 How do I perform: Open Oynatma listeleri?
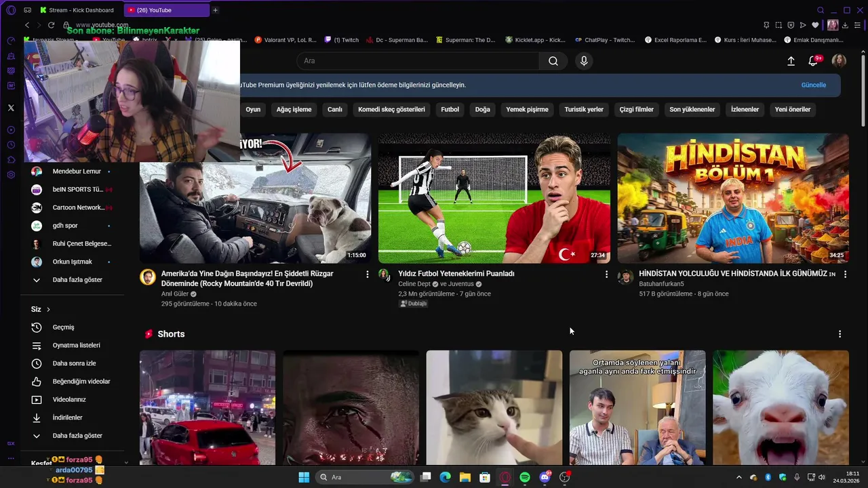point(72,346)
